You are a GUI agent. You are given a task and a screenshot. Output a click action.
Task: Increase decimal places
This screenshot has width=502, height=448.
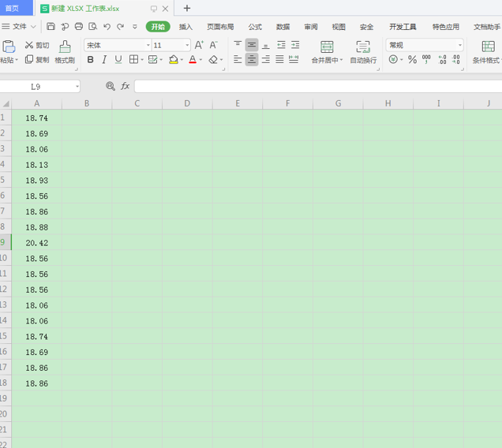[x=442, y=59]
